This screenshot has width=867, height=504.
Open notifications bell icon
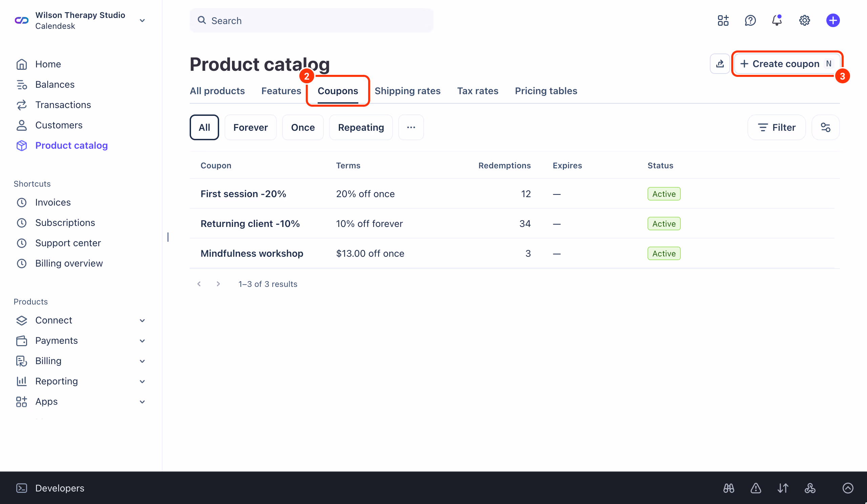point(777,21)
